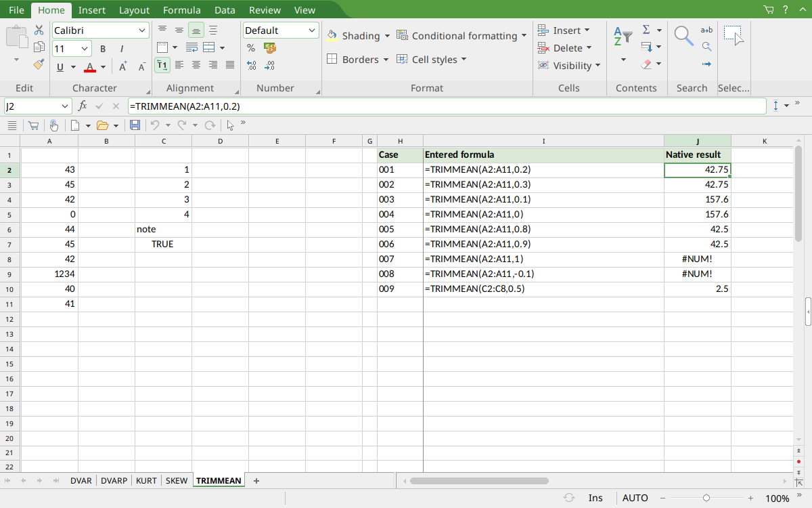Click the Search again small magnifier icon
The image size is (812, 508).
click(706, 47)
